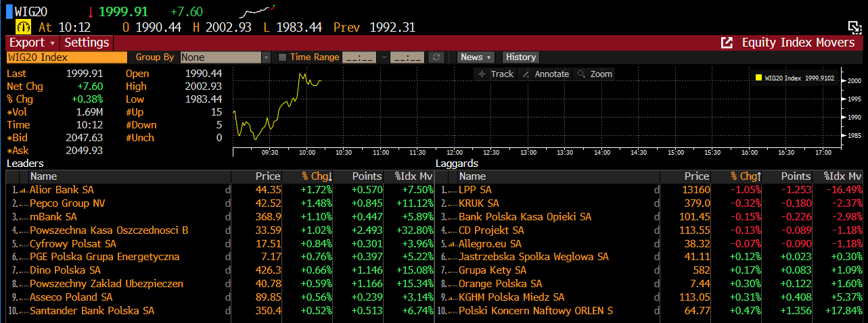Click the Ask value 2049.93
Image resolution: width=868 pixels, height=323 pixels.
click(x=85, y=151)
